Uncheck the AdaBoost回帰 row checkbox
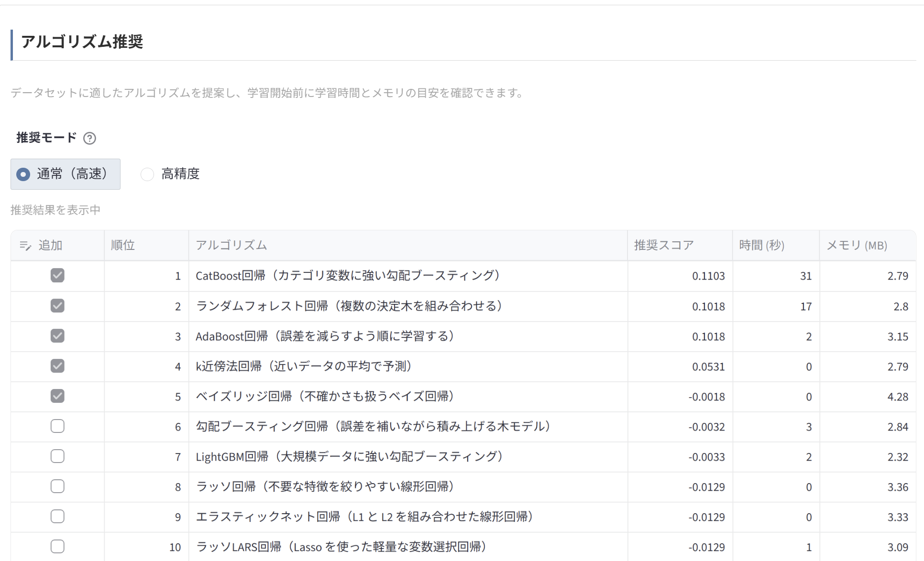The width and height of the screenshot is (924, 561). (57, 335)
